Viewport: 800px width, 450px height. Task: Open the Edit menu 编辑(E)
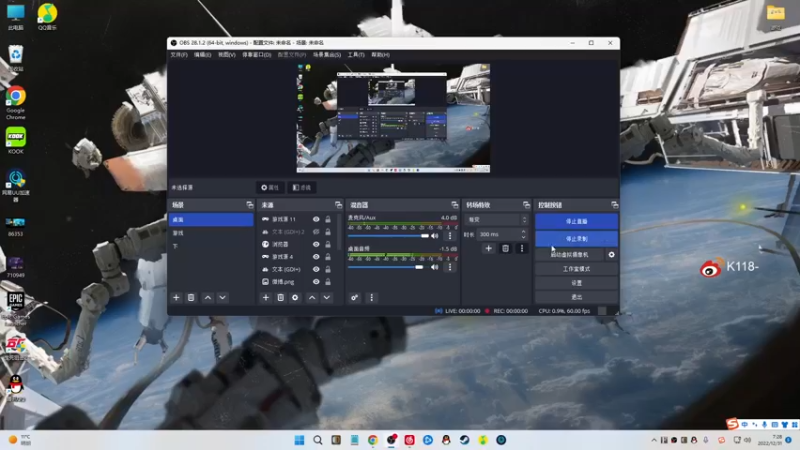tap(203, 55)
